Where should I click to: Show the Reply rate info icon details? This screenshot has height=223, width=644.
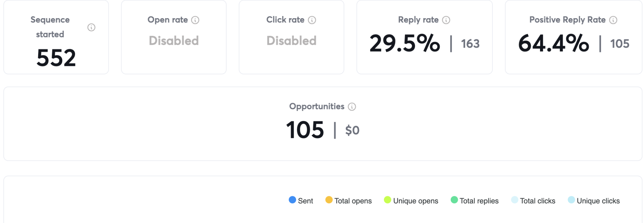coord(446,20)
